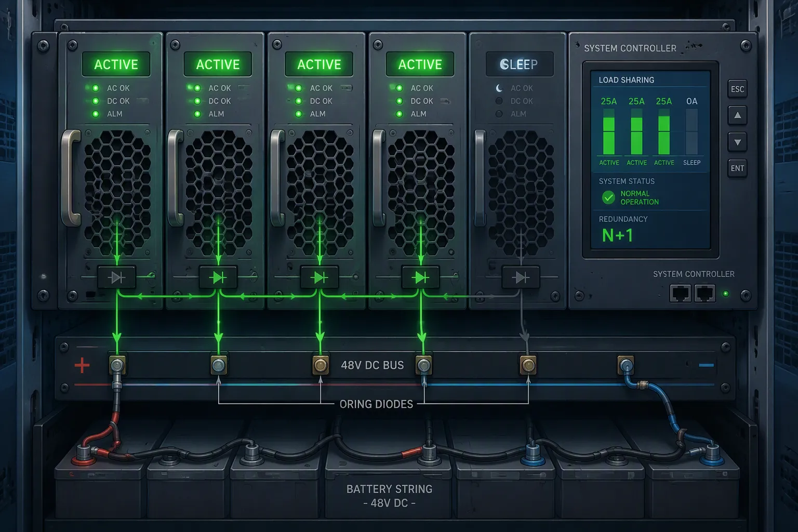Click the SLEEP display on the fifth module

[520, 64]
